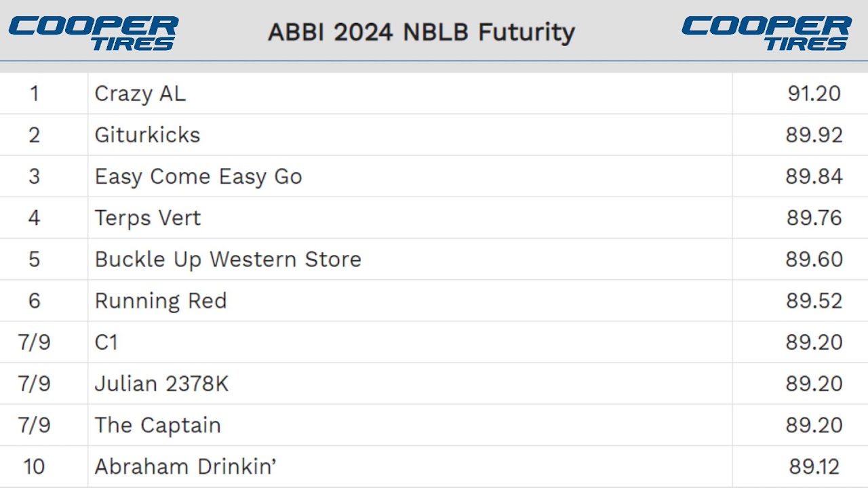Open the Abraham Drinkin' entry

pos(185,467)
